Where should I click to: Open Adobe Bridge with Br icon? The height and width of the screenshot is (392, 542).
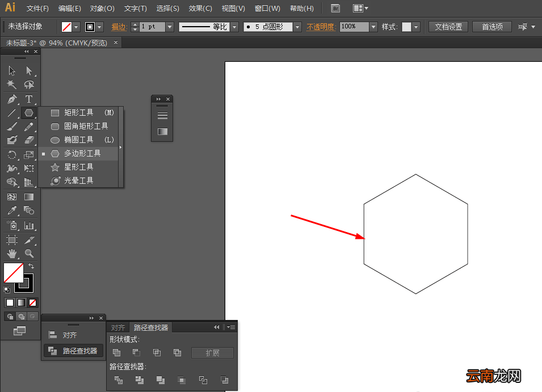[335, 9]
